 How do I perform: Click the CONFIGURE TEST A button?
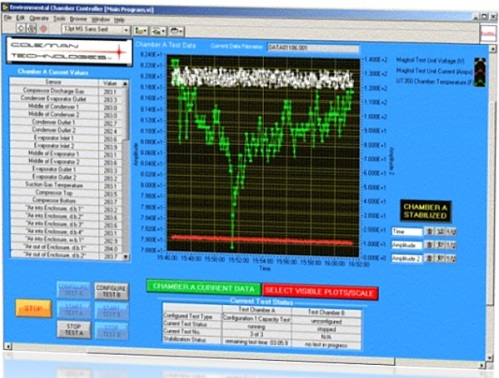click(74, 290)
